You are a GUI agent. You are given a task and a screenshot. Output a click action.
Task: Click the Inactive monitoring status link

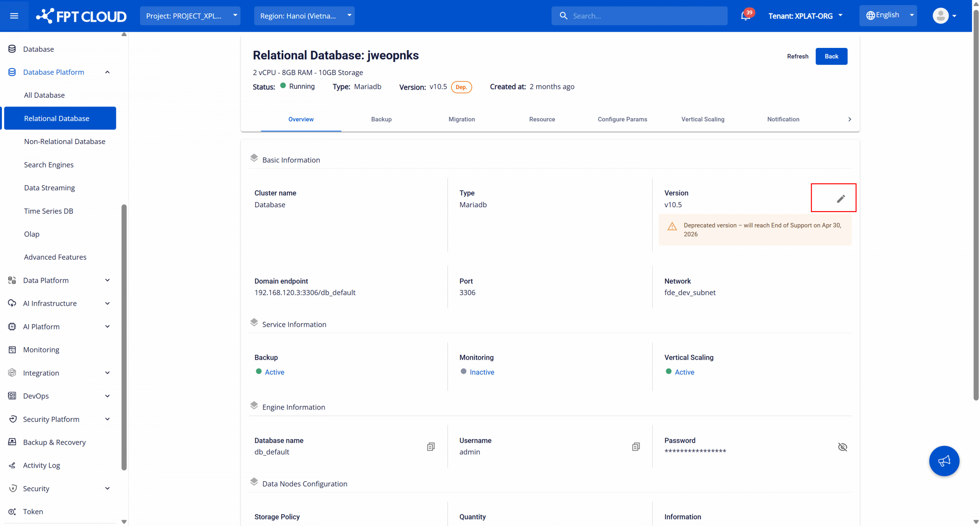[x=482, y=372]
